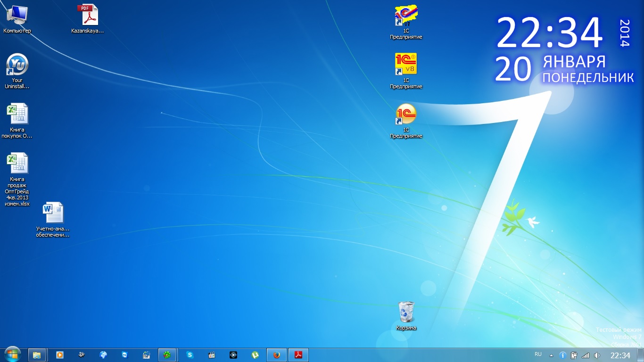644x362 pixels.
Task: Open the taskbar clock showing 22:34
Action: click(620, 355)
